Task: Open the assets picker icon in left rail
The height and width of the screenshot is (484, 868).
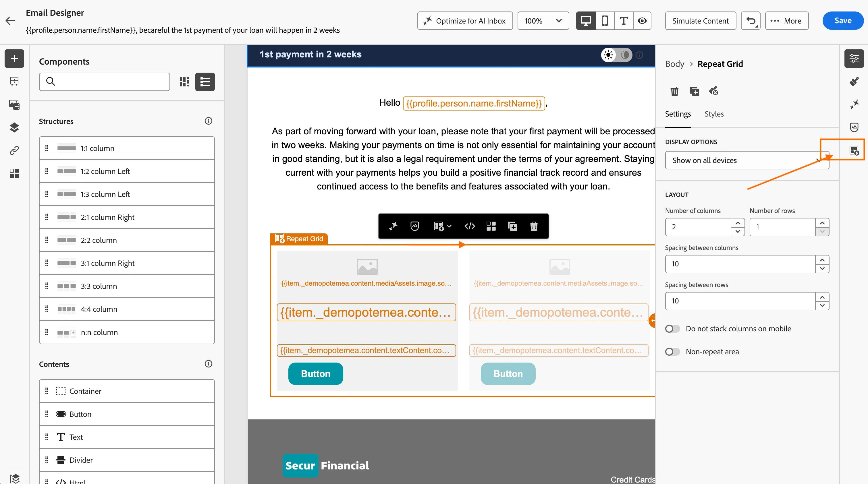Action: 14,104
